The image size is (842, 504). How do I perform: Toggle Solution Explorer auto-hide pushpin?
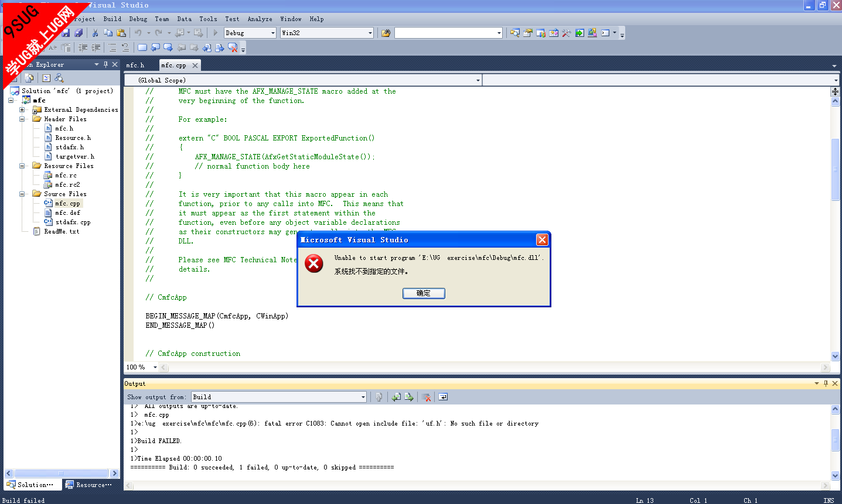pos(105,64)
